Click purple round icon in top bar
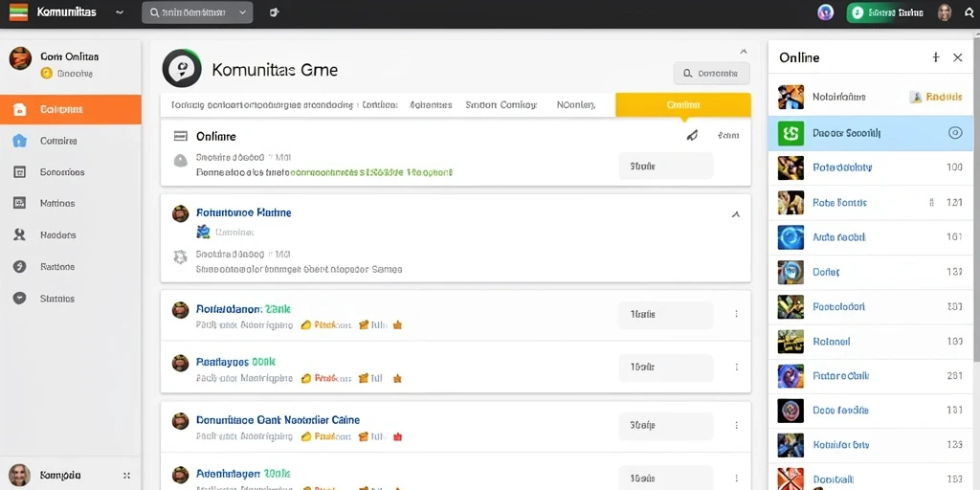Image resolution: width=980 pixels, height=490 pixels. pyautogui.click(x=826, y=12)
